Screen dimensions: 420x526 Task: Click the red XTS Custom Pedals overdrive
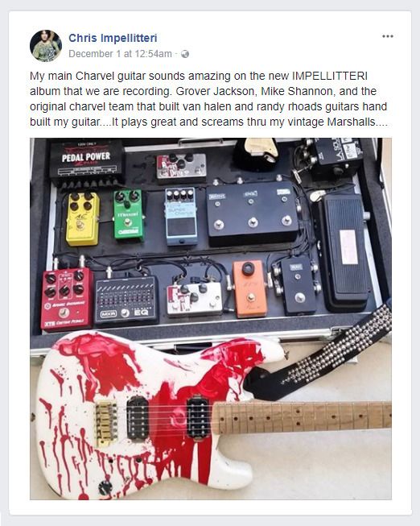[68, 299]
